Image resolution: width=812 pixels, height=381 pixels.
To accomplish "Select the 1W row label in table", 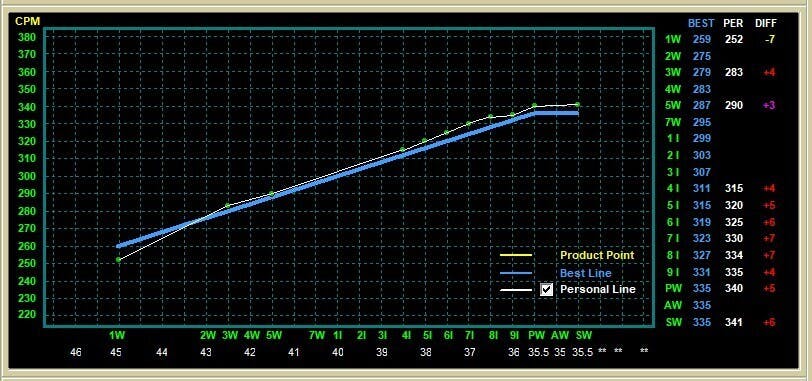I will pyautogui.click(x=673, y=39).
